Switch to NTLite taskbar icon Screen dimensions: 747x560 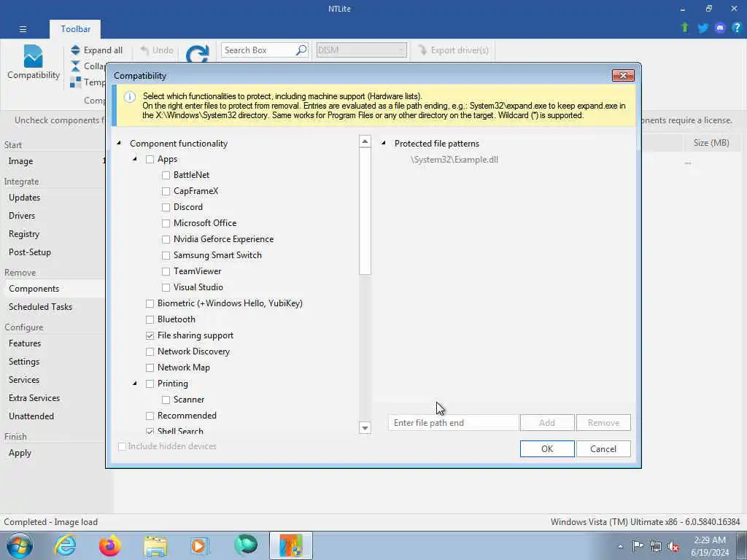[x=291, y=545]
